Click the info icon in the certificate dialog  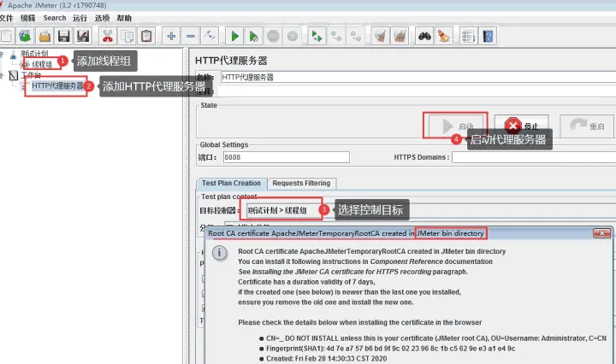pos(219,253)
